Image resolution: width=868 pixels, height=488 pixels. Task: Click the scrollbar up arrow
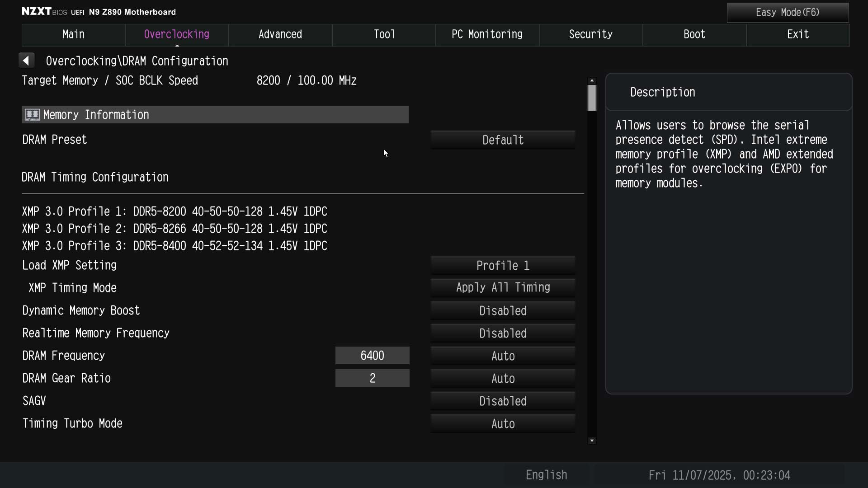tap(592, 80)
